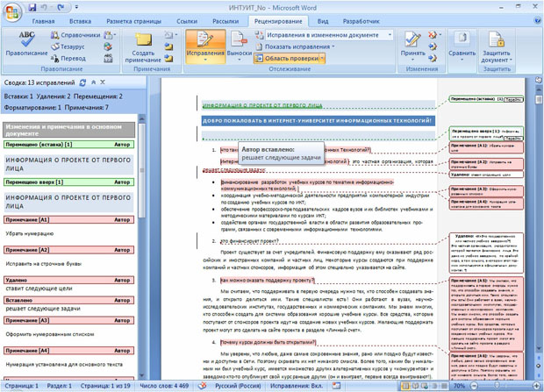Toggle Исправления track changes button
Viewport: 544px width, 392px height.
click(205, 43)
